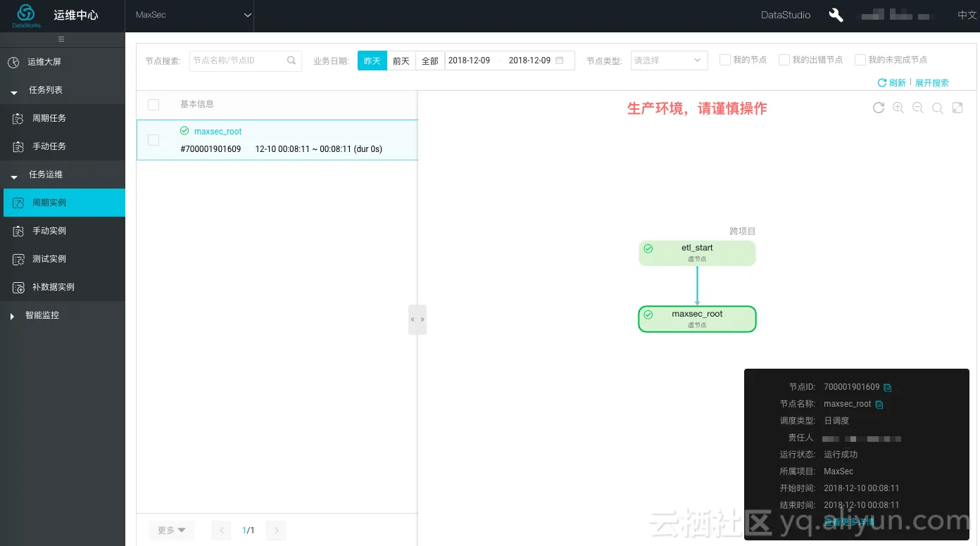Click 查看更多详情 in the tooltip
Image resolution: width=980 pixels, height=546 pixels.
849,522
